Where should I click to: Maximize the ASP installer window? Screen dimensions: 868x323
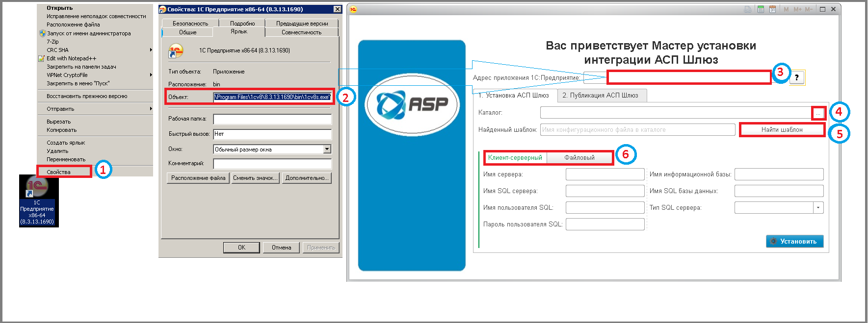(822, 9)
